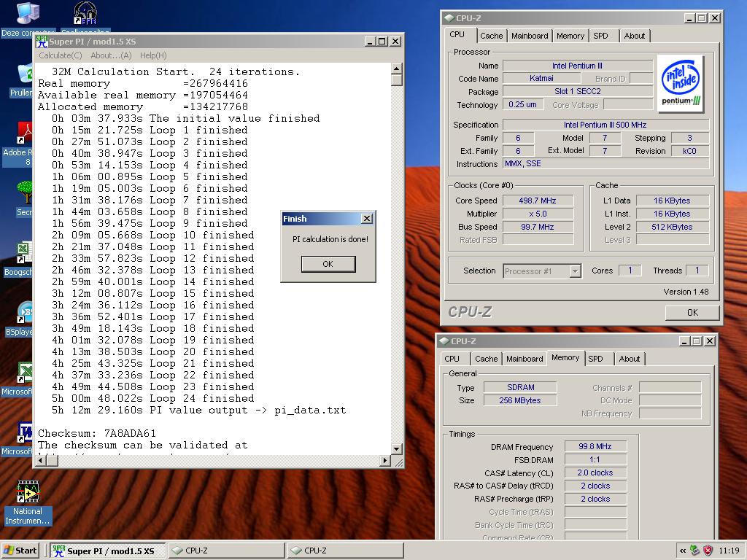This screenshot has width=747, height=560.
Task: Click the Slot 1 SECC2 package field
Action: point(578,91)
